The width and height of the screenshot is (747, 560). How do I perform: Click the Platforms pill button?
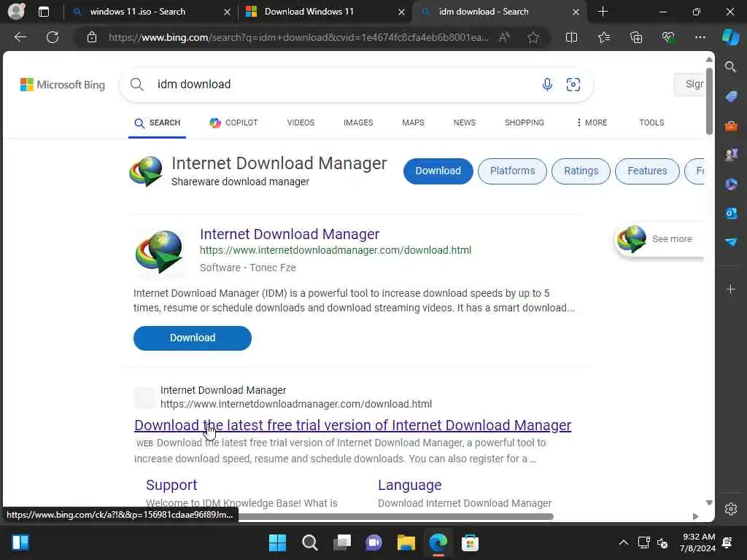512,171
